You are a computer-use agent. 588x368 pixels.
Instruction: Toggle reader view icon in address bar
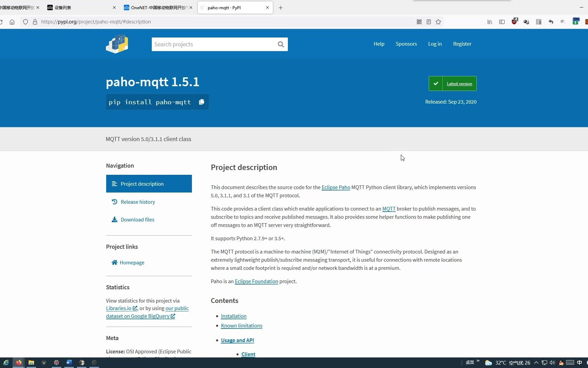(429, 22)
